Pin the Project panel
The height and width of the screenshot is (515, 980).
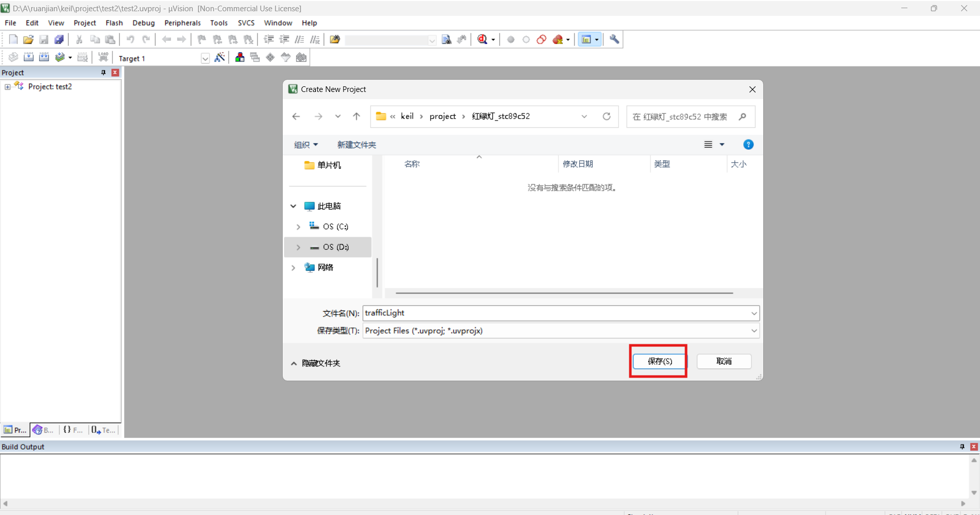pyautogui.click(x=103, y=73)
